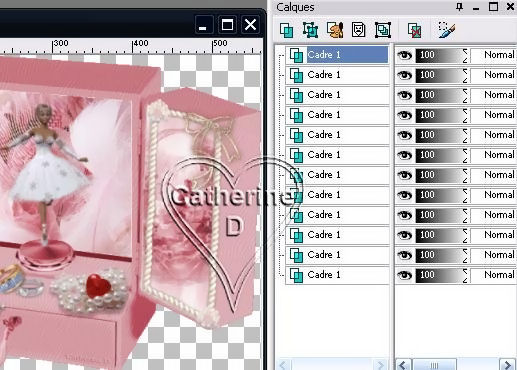This screenshot has width=517, height=370.
Task: Toggle the pin icon of the Calques panel
Action: click(460, 7)
